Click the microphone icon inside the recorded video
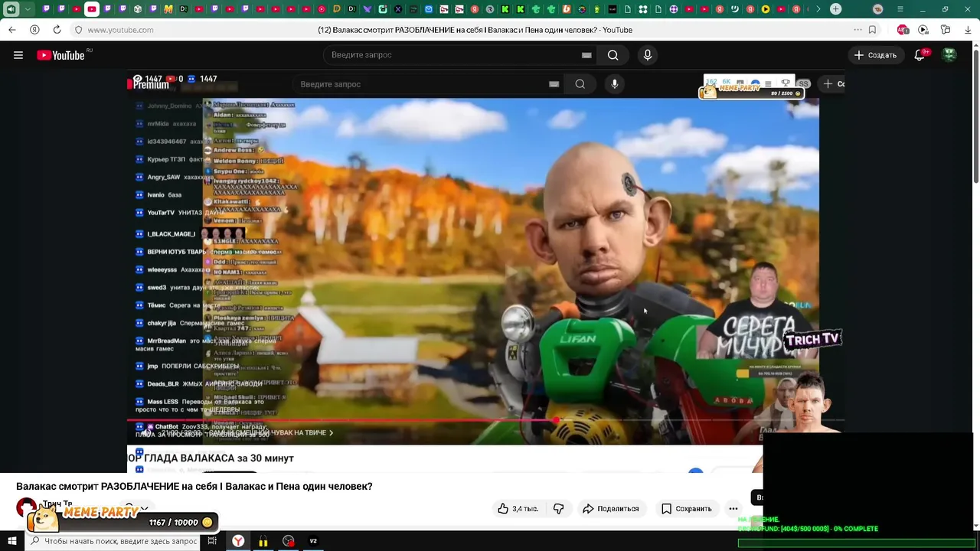The height and width of the screenshot is (551, 980). [614, 84]
